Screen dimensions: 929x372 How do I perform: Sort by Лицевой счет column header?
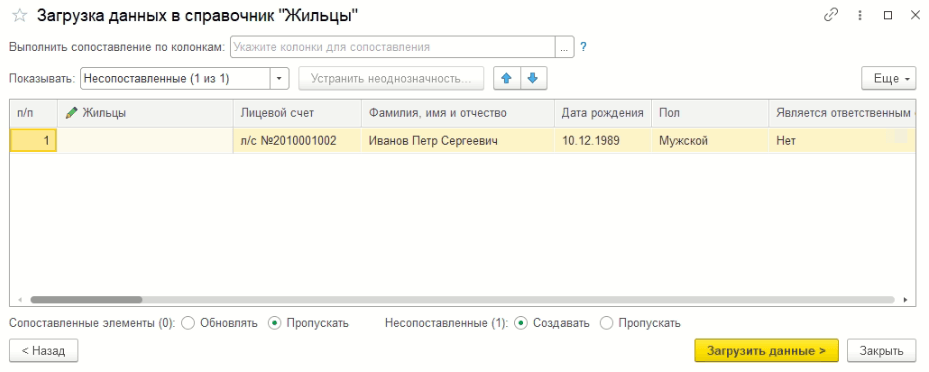point(297,113)
